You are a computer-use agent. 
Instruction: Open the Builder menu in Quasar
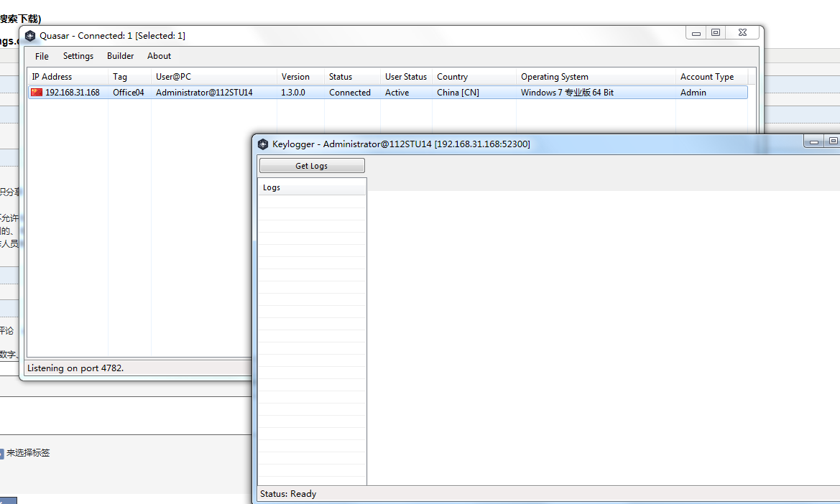[121, 56]
